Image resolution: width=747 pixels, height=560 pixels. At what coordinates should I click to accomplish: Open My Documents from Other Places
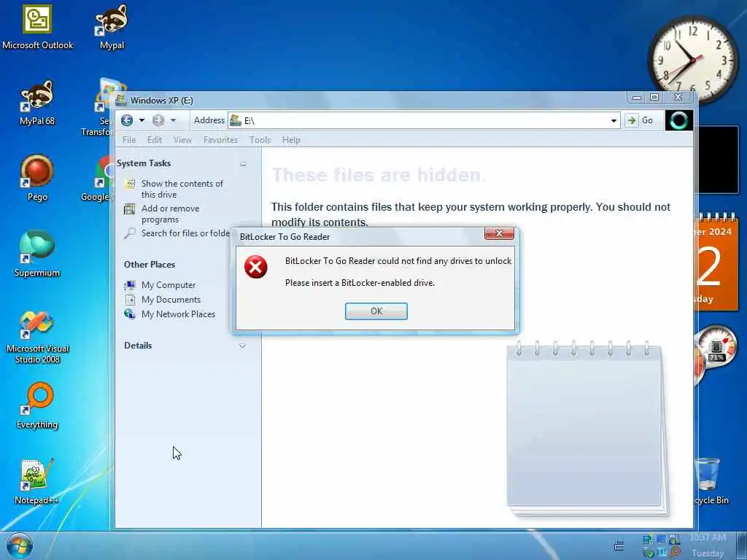tap(171, 300)
